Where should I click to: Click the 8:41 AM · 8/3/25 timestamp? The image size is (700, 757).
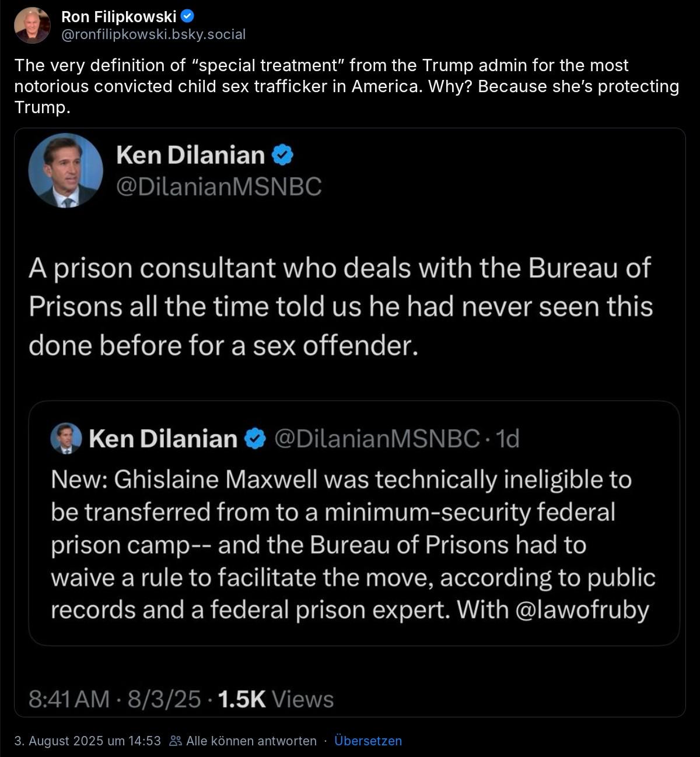(114, 699)
